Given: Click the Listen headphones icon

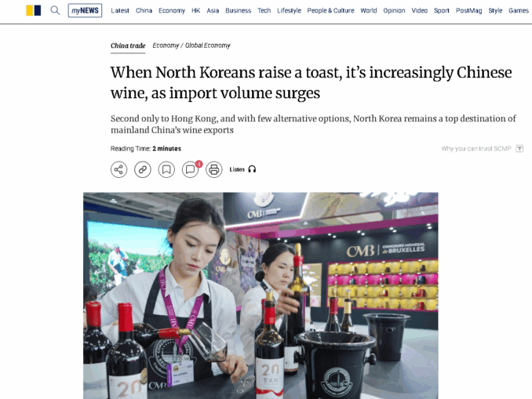Looking at the screenshot, I should tap(252, 169).
